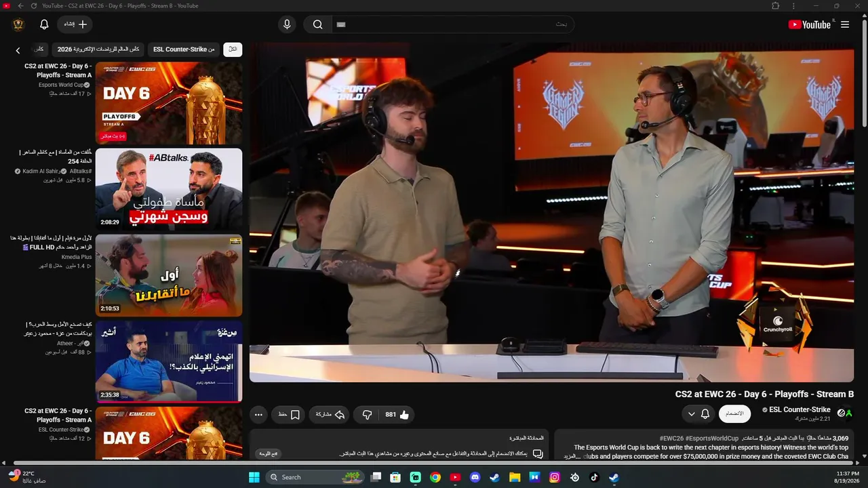Viewport: 868px width, 488px height.
Task: Open the 2:10:53 Kmedia Plus thumbnail
Action: [169, 275]
